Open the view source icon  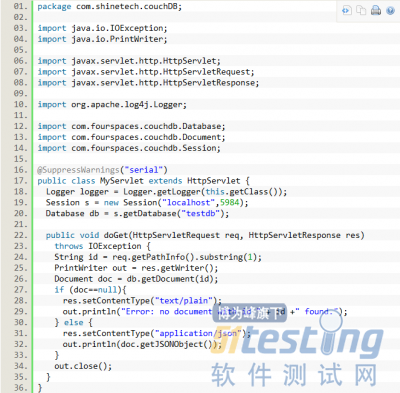coord(347,10)
